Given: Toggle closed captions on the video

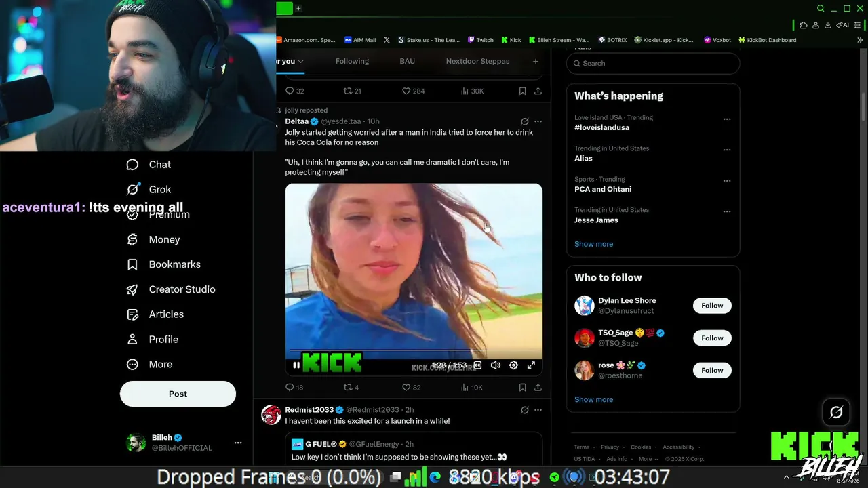Looking at the screenshot, I should pos(477,365).
